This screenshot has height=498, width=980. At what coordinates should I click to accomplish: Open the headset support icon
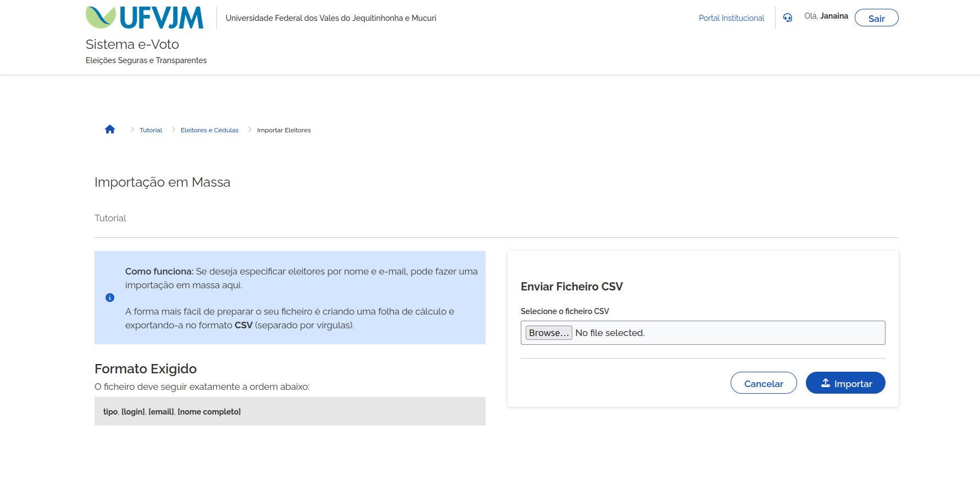tap(788, 18)
